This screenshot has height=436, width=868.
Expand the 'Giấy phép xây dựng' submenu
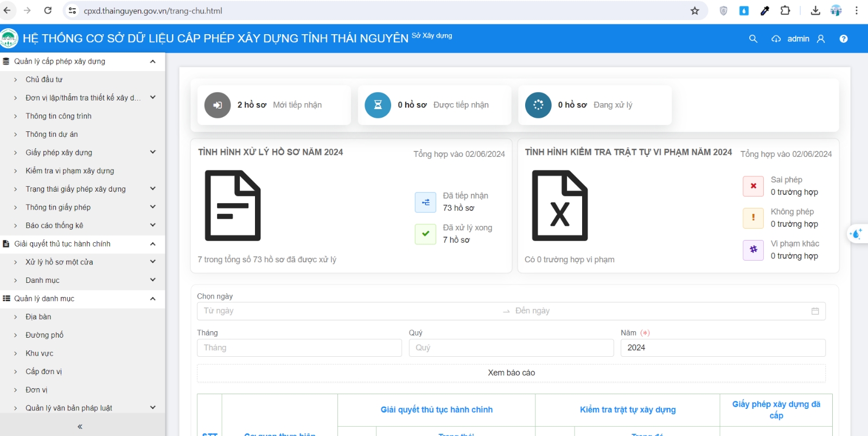click(153, 152)
